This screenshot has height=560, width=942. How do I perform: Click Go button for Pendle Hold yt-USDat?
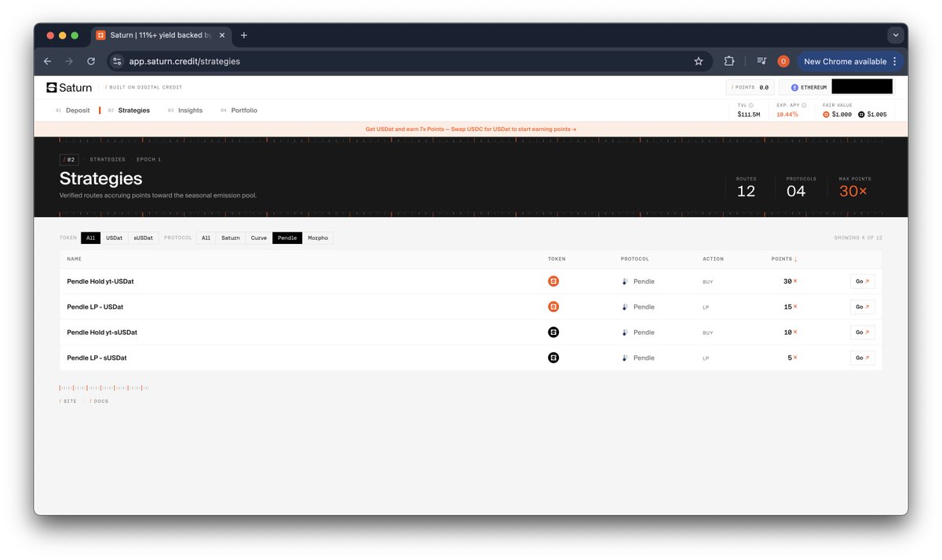(862, 282)
